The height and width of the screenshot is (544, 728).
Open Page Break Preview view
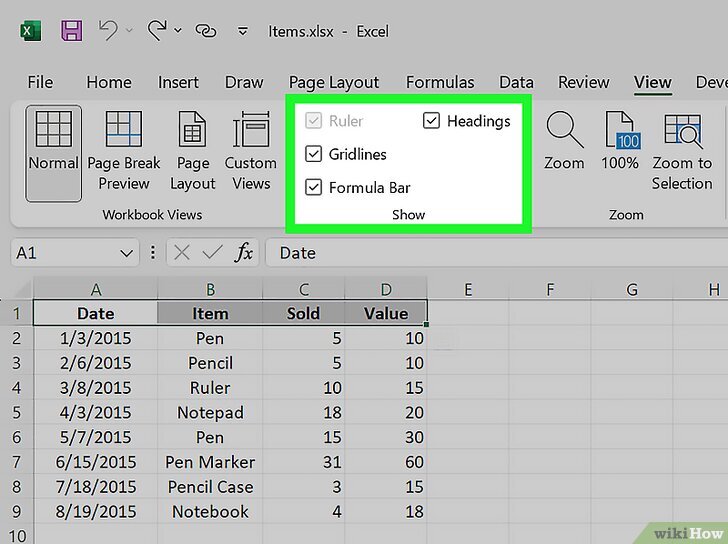pos(124,153)
